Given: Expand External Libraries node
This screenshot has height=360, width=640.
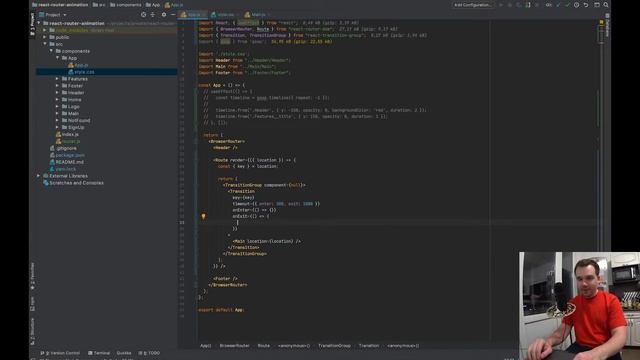Looking at the screenshot, I should (x=39, y=176).
